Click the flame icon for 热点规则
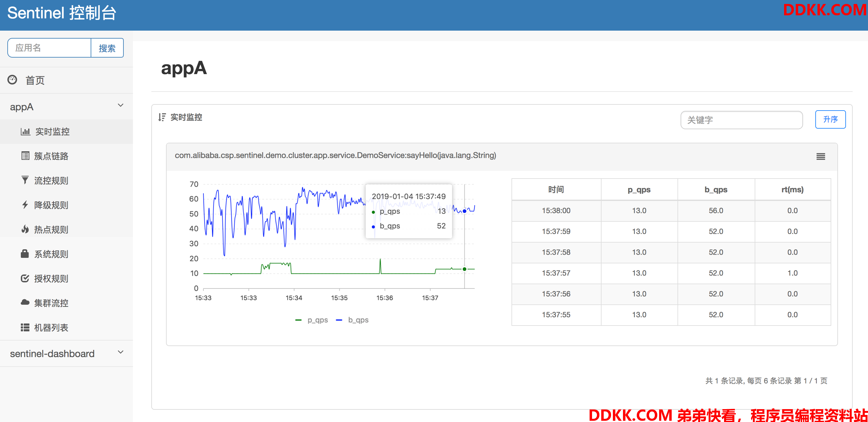868x422 pixels. pos(25,229)
